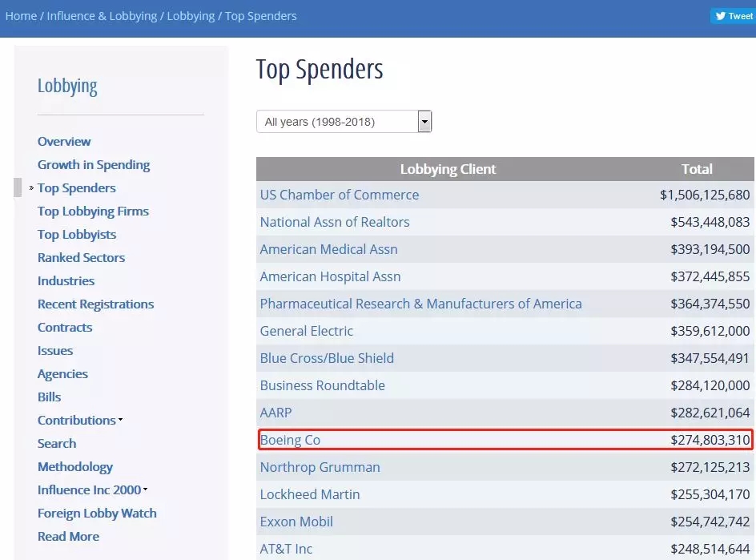Click the Top Spenders page heading
756x560 pixels.
[320, 71]
